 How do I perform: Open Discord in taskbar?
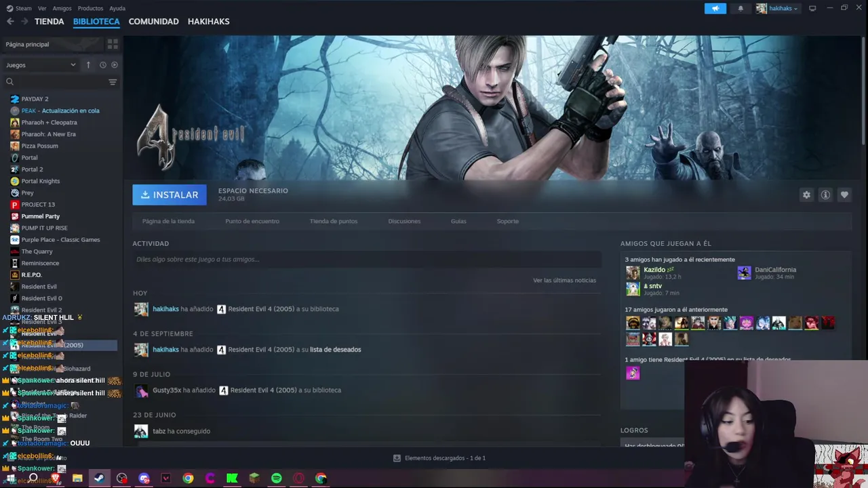tap(144, 479)
